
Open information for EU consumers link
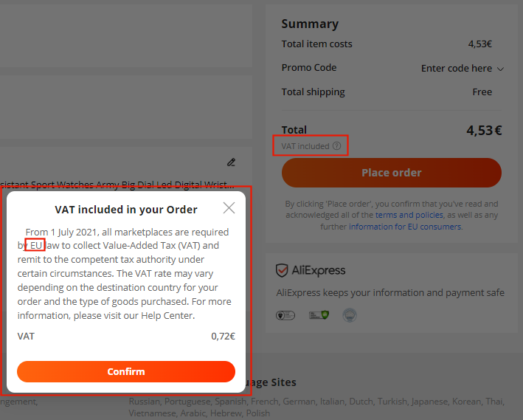[405, 227]
